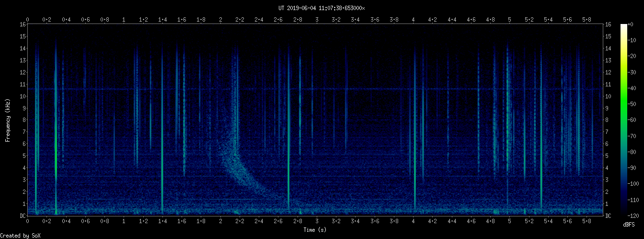The height and width of the screenshot is (239, 644).
Task: Select the -70 tick on the dBFS scale
Action: click(633, 135)
